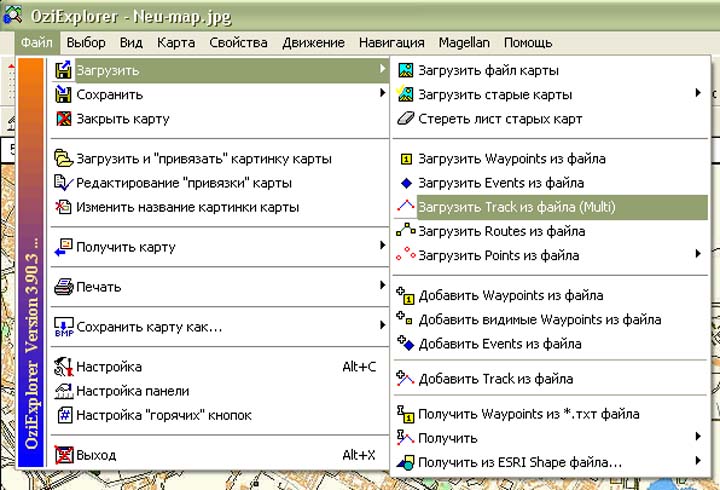Open the Помощь menu
This screenshot has height=490, width=720.
point(528,43)
